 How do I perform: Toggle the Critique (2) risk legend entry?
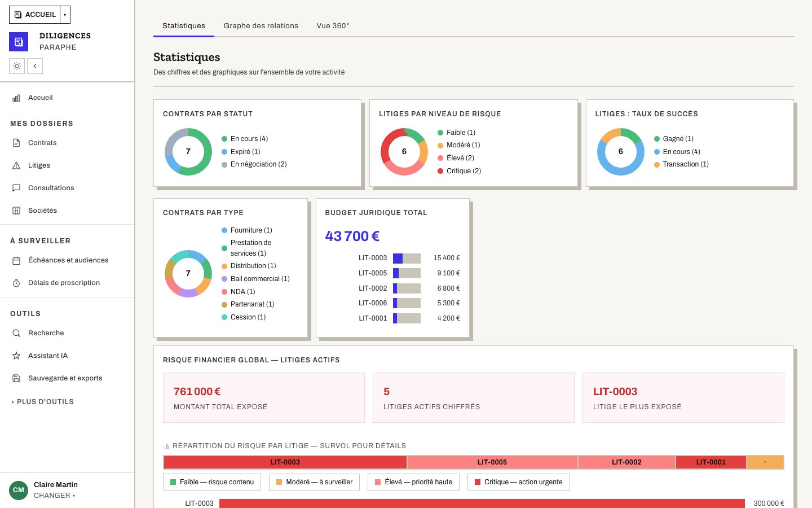click(x=460, y=171)
